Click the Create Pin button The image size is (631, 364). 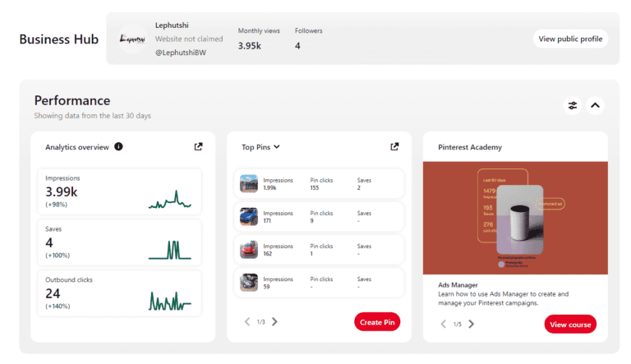377,322
